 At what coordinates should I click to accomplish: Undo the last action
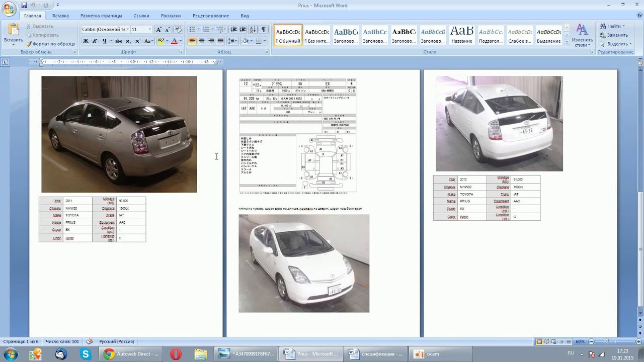(33, 5)
